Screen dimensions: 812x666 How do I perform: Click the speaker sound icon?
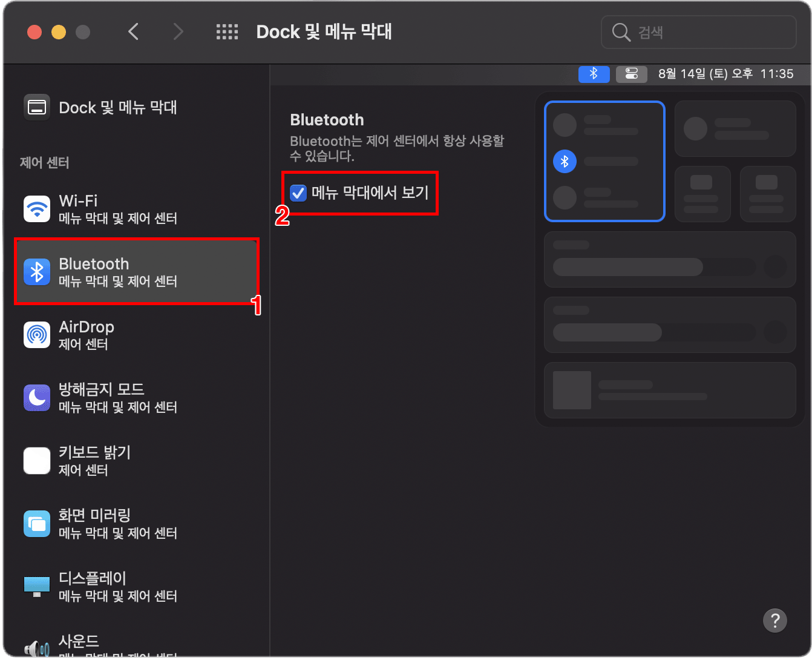37,648
